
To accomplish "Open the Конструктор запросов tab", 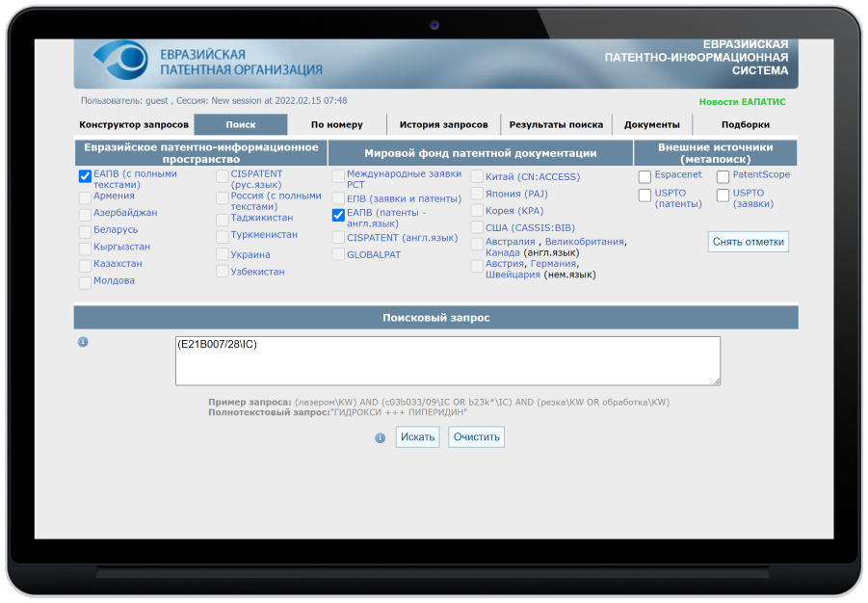I will tap(134, 124).
